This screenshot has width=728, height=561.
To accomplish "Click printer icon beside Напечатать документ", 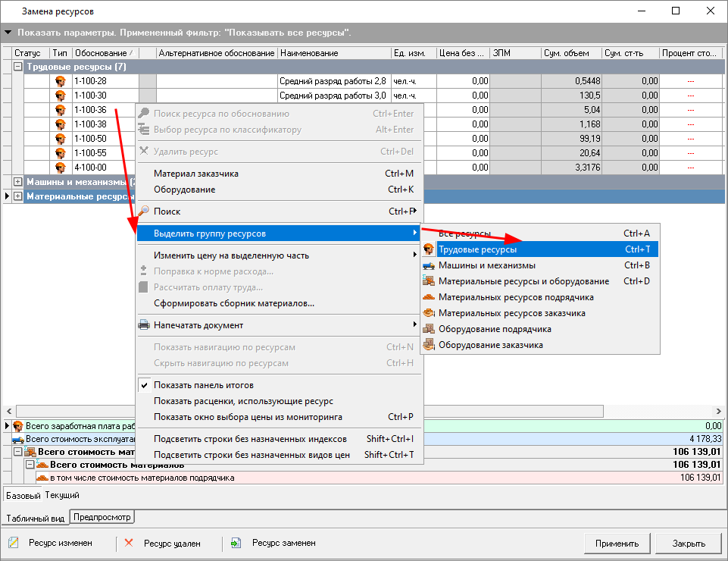I will coord(144,325).
